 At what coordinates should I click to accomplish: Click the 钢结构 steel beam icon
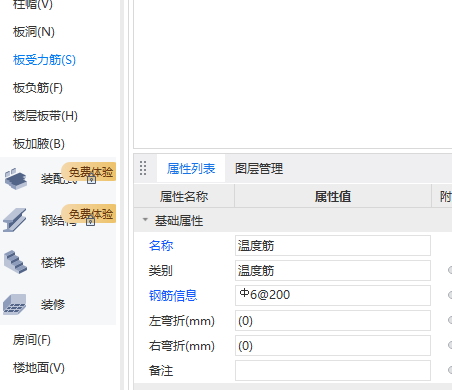click(x=15, y=220)
